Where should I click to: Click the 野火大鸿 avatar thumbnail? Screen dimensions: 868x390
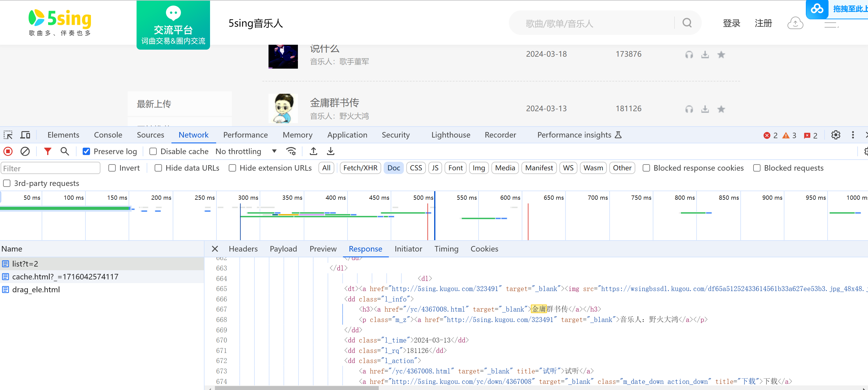click(x=283, y=108)
